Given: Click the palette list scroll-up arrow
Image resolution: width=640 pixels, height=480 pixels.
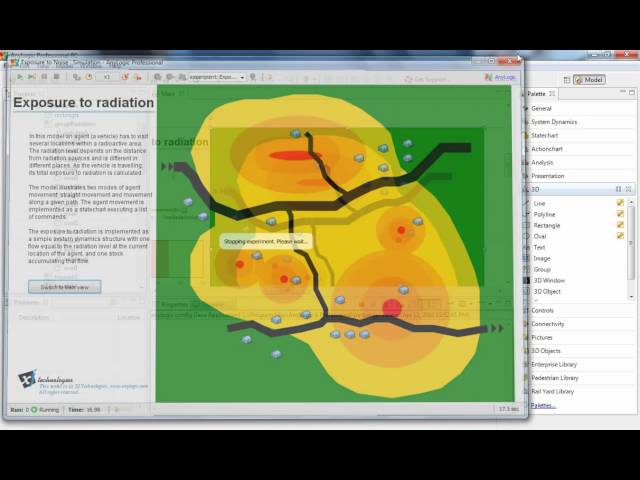Looking at the screenshot, I should coord(631,202).
